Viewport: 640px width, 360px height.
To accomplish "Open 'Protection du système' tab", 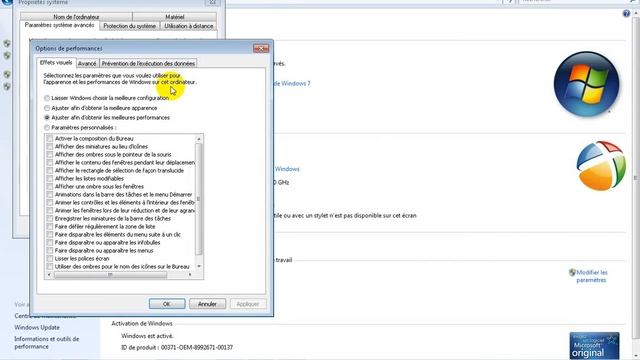I will coord(129,26).
